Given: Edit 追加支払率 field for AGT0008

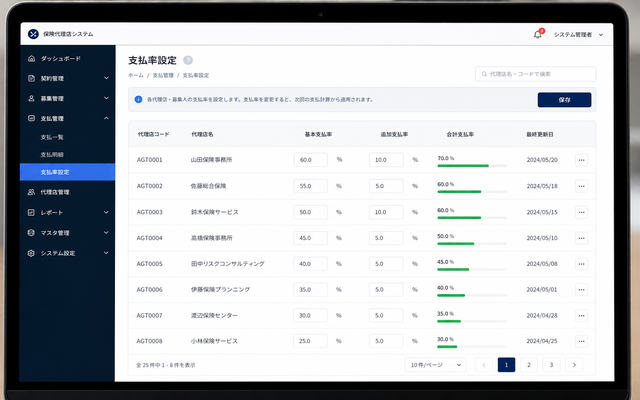Looking at the screenshot, I should (386, 341).
